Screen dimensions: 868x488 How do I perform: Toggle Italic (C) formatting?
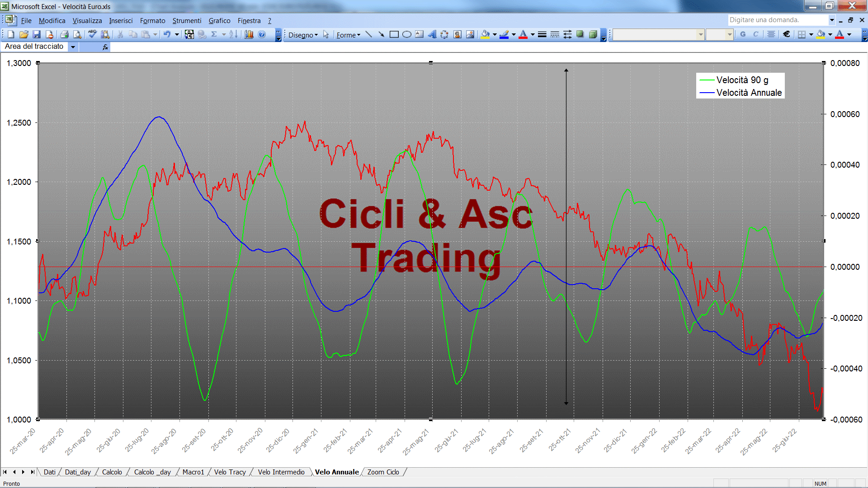pyautogui.click(x=755, y=34)
